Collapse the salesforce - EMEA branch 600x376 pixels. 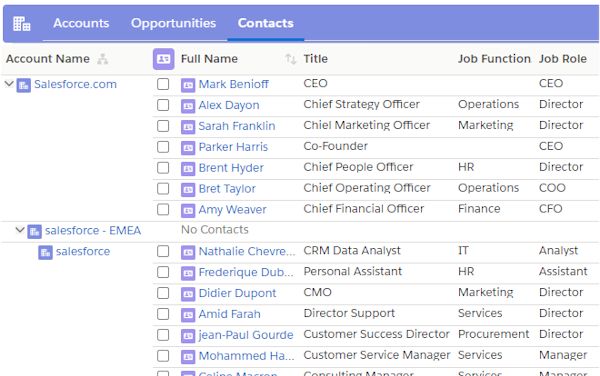(20, 230)
